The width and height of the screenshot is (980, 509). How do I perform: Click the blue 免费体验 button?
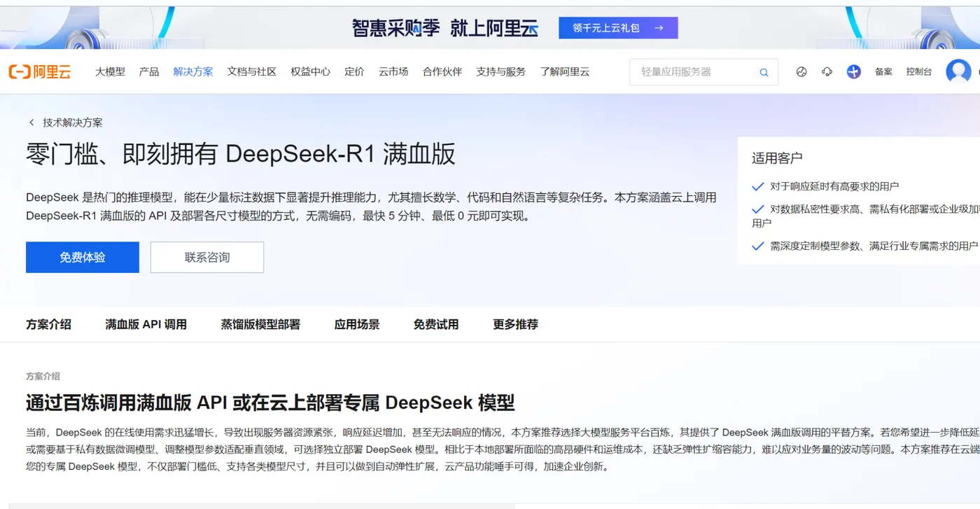coord(83,257)
